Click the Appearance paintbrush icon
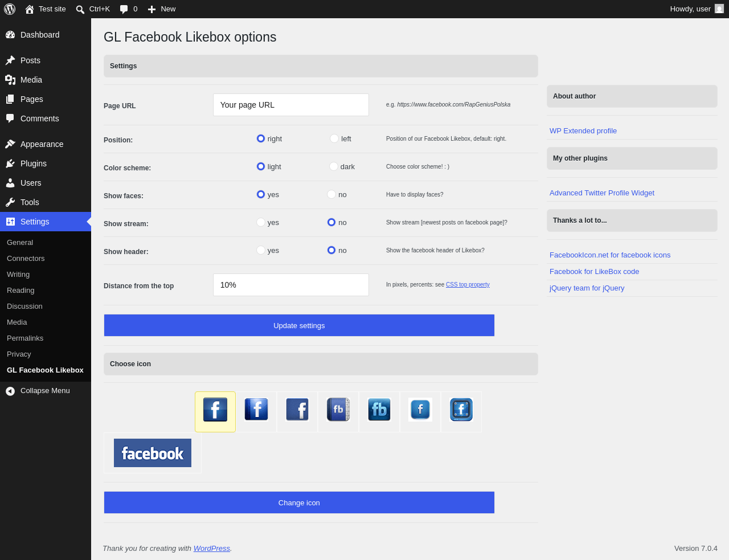The height and width of the screenshot is (560, 729). (10, 144)
